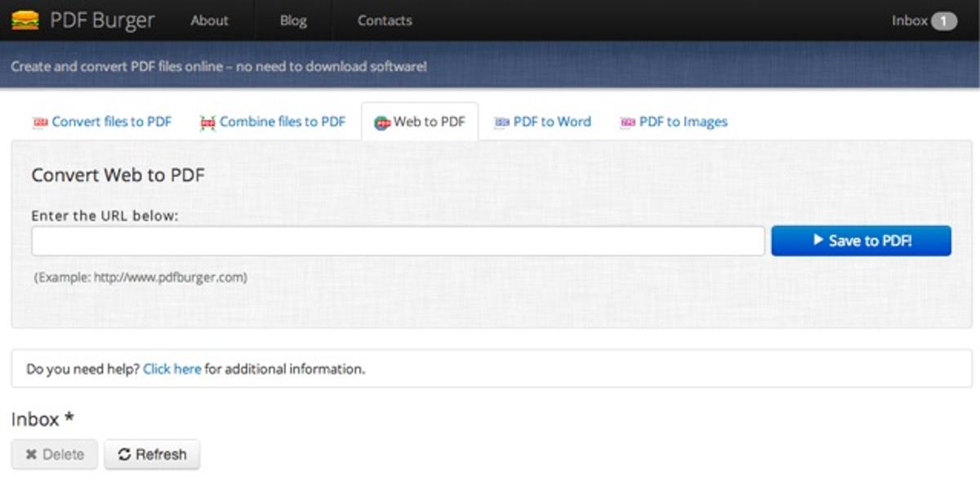Follow the Click here help link

[172, 369]
